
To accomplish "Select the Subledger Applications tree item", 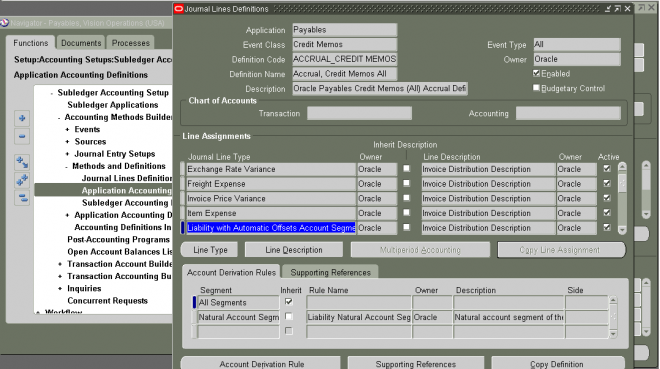I will (x=113, y=105).
